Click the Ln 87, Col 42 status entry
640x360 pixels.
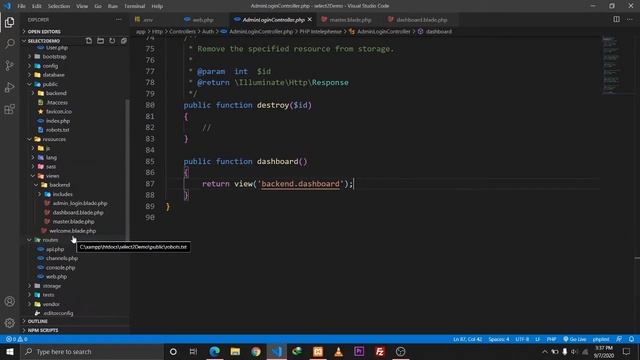point(467,339)
